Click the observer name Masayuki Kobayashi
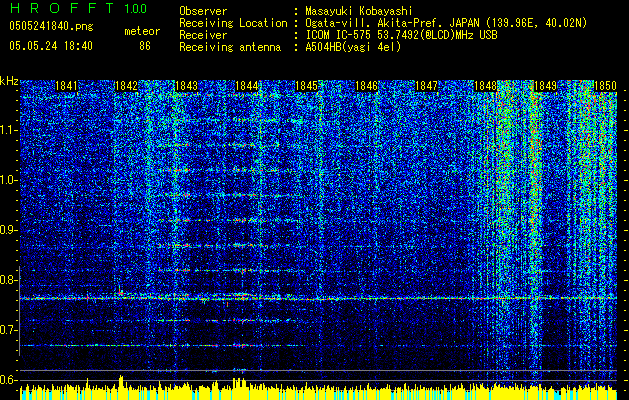Image resolution: width=629 pixels, height=400 pixels. coord(359,11)
